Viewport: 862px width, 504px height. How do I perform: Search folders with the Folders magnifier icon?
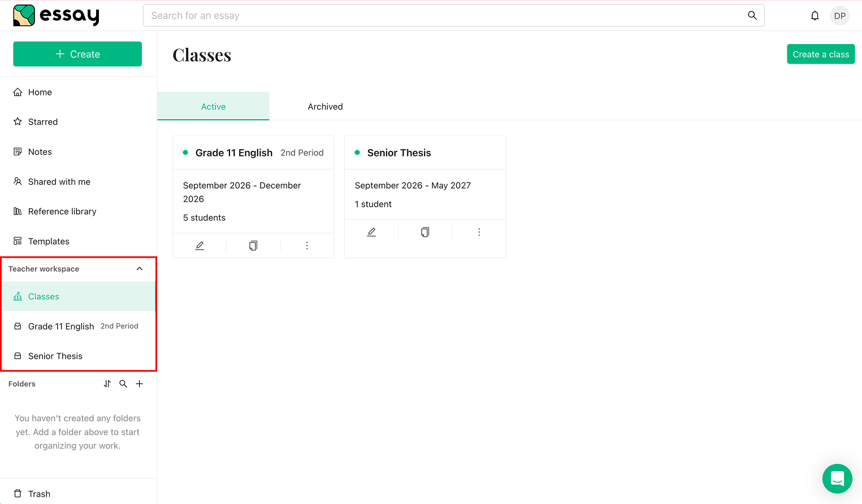pyautogui.click(x=123, y=384)
